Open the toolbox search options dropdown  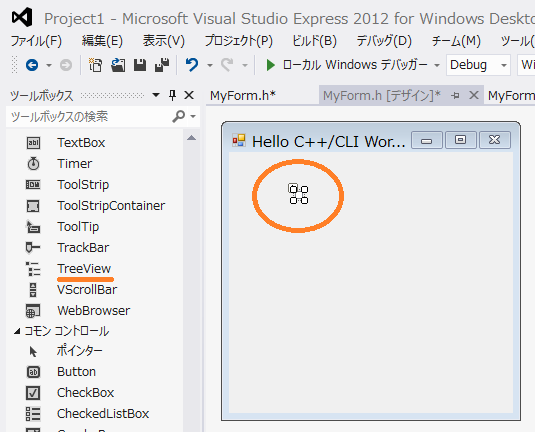point(193,117)
